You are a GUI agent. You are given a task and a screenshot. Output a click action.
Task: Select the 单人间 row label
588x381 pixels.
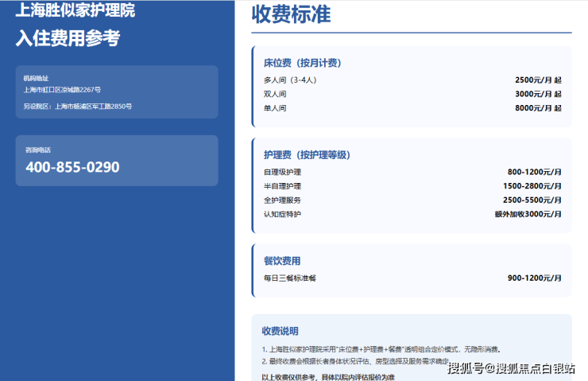(x=275, y=108)
